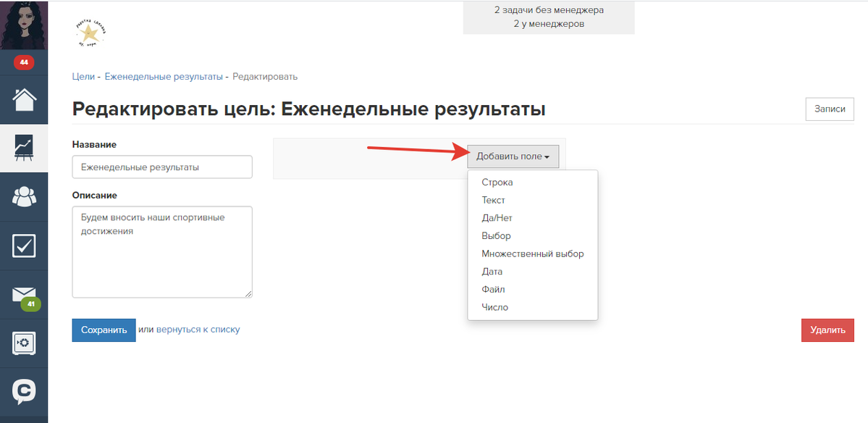Image resolution: width=868 pixels, height=423 pixels.
Task: Pick Дата from the field list
Action: point(492,272)
